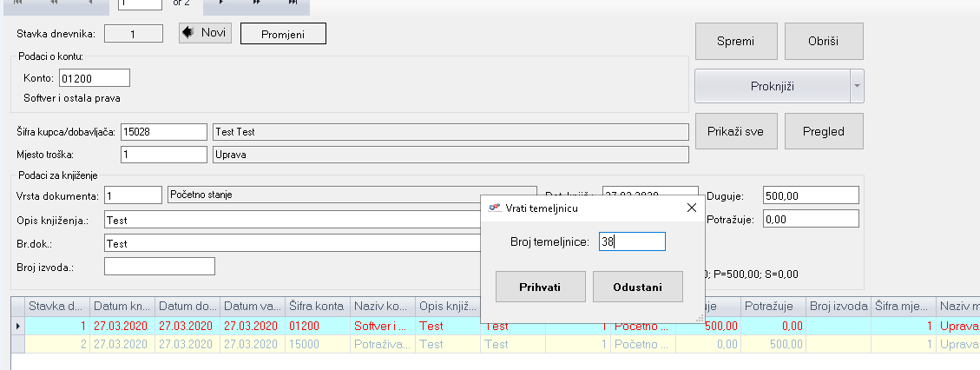Click the Obriši button
The width and height of the screenshot is (980, 370).
(824, 42)
